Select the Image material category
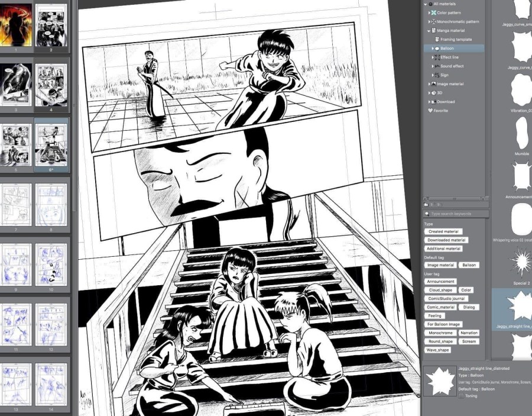The width and height of the screenshot is (532, 416). click(450, 84)
